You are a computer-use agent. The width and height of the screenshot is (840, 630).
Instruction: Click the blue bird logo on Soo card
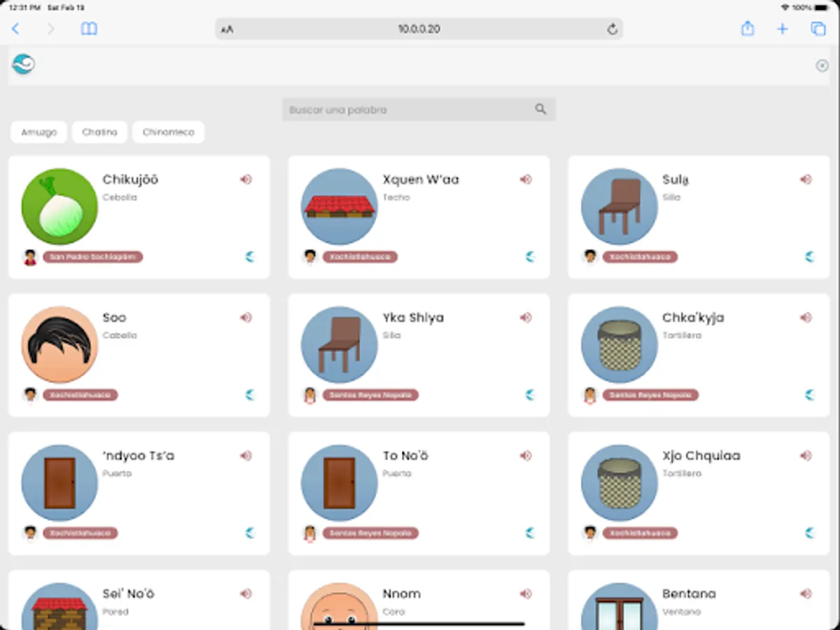point(250,395)
